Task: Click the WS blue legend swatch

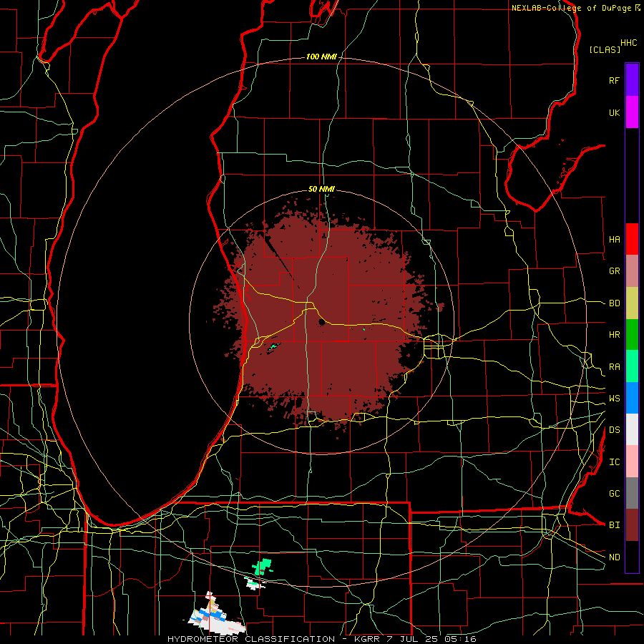Action: (632, 398)
